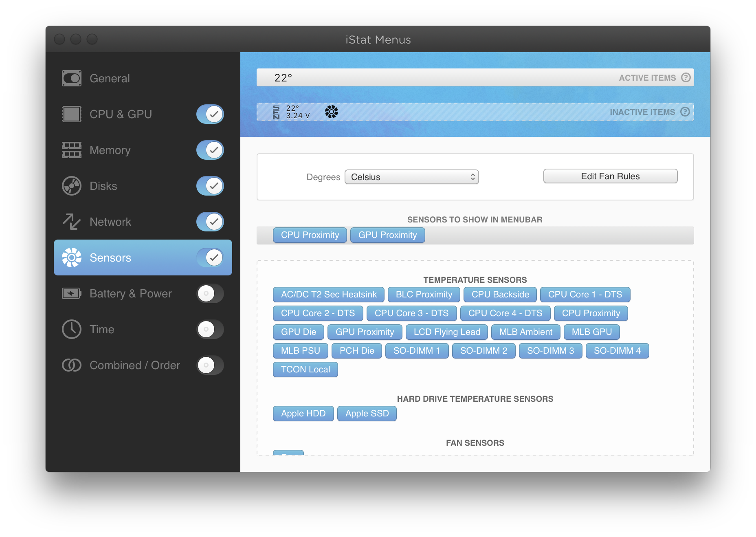756x537 pixels.
Task: Click the SO-DIMM 1 sensor
Action: click(x=417, y=351)
